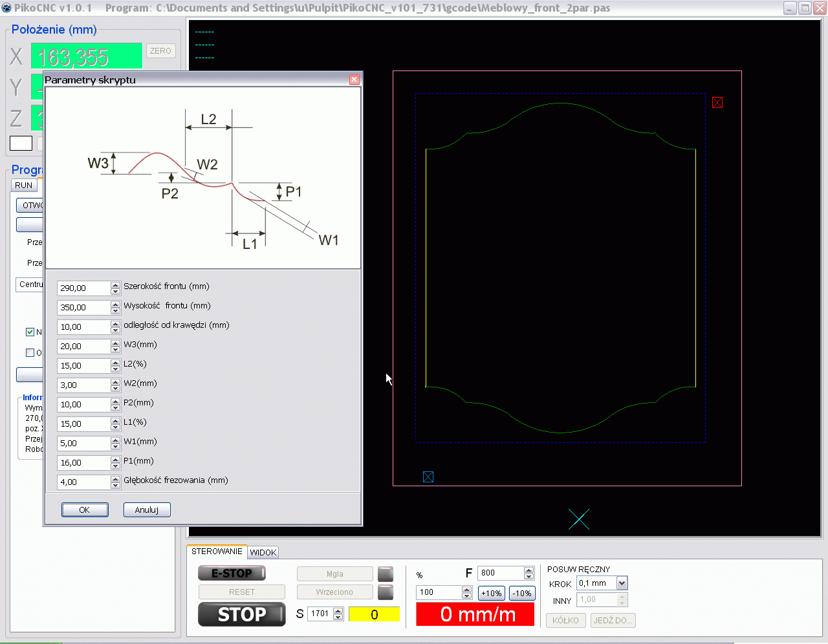
Task: Click the red 0 mm/m feed display
Action: (475, 614)
